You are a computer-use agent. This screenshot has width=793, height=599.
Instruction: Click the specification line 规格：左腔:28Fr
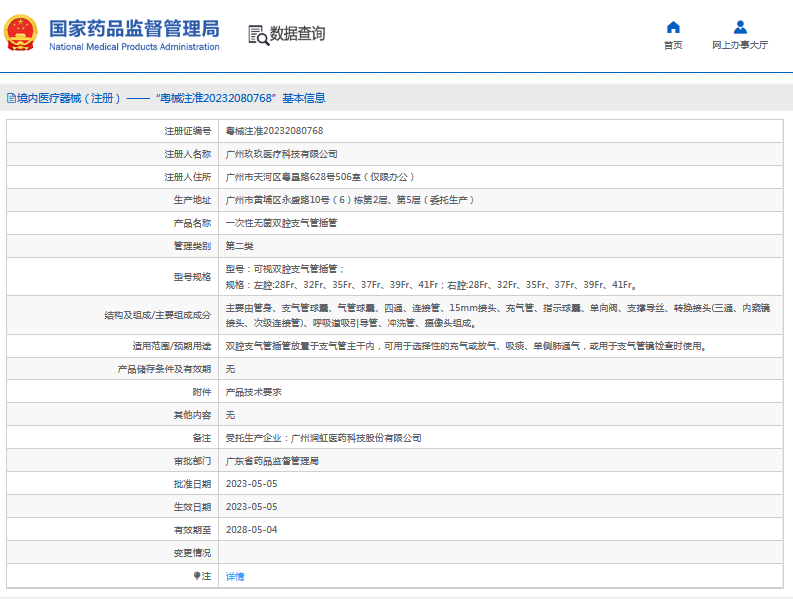coord(431,285)
